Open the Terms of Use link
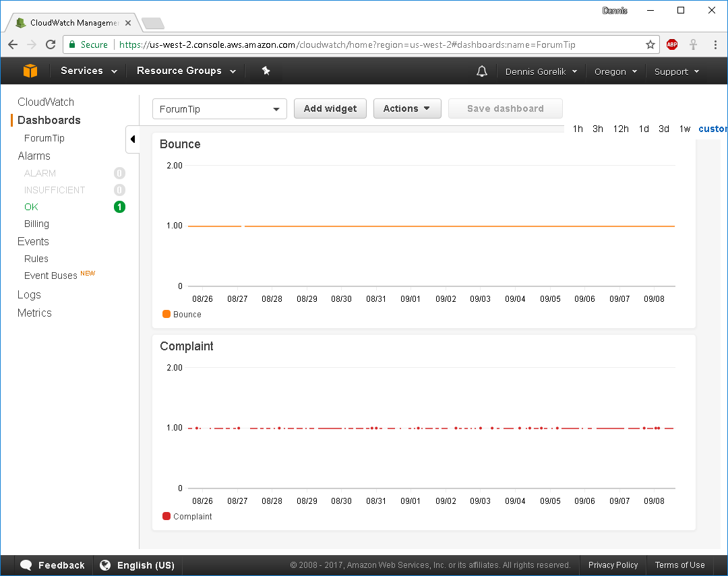Image resolution: width=728 pixels, height=576 pixels. [x=679, y=565]
